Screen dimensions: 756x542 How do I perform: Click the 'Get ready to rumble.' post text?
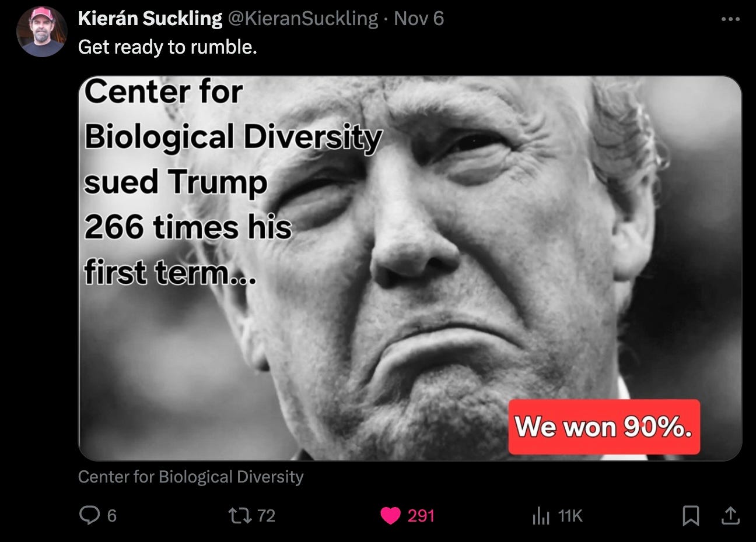pyautogui.click(x=167, y=47)
